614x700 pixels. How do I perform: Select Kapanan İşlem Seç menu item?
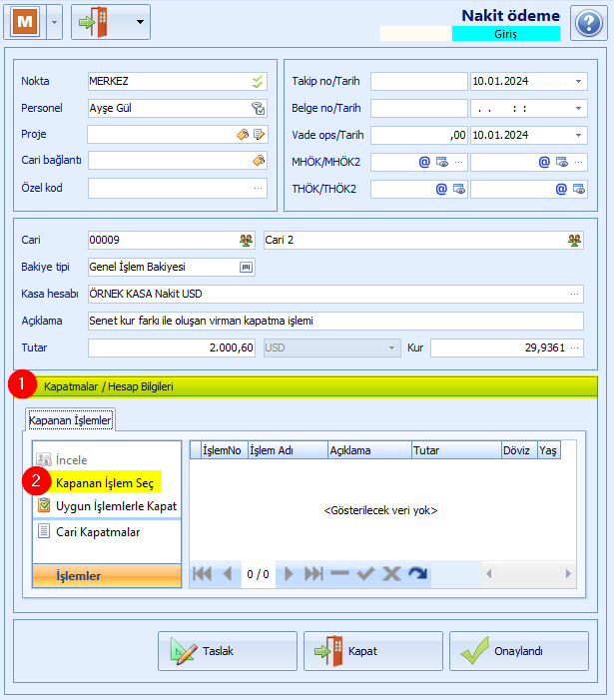coord(105,483)
